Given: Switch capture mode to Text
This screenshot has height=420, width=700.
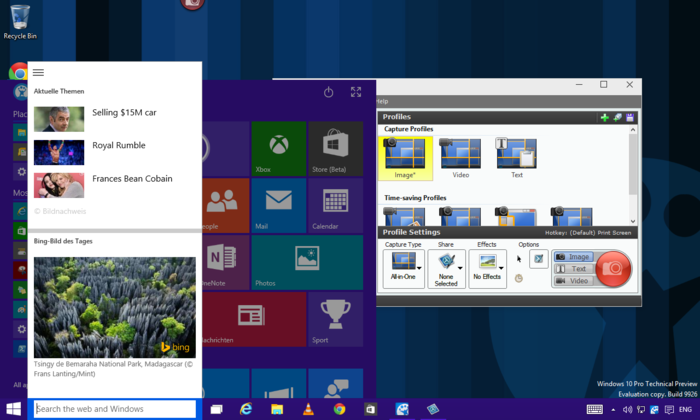Looking at the screenshot, I should 574,269.
